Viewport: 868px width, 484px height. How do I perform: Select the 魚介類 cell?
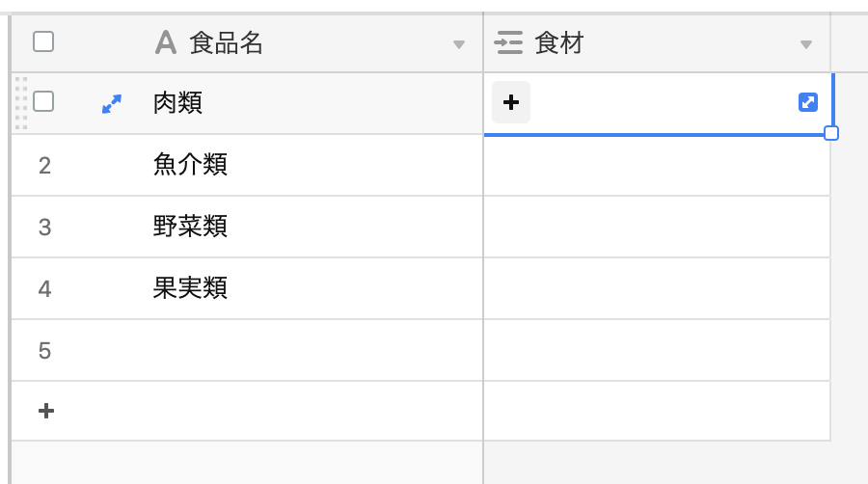click(x=289, y=165)
